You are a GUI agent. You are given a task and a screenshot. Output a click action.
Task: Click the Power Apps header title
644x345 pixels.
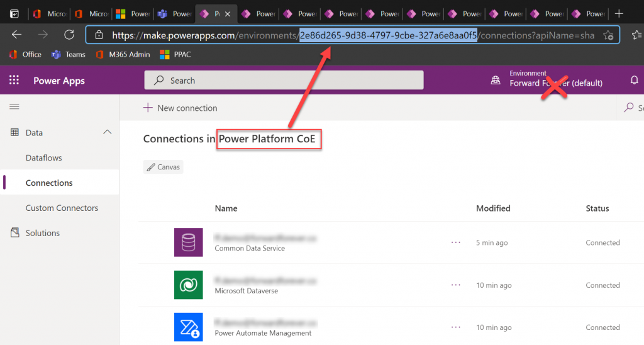(58, 81)
